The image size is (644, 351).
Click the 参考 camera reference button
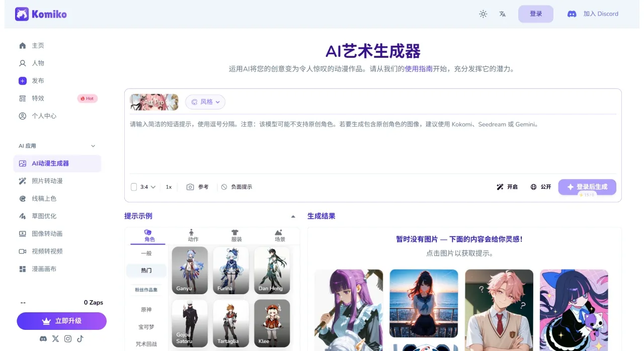(x=197, y=187)
